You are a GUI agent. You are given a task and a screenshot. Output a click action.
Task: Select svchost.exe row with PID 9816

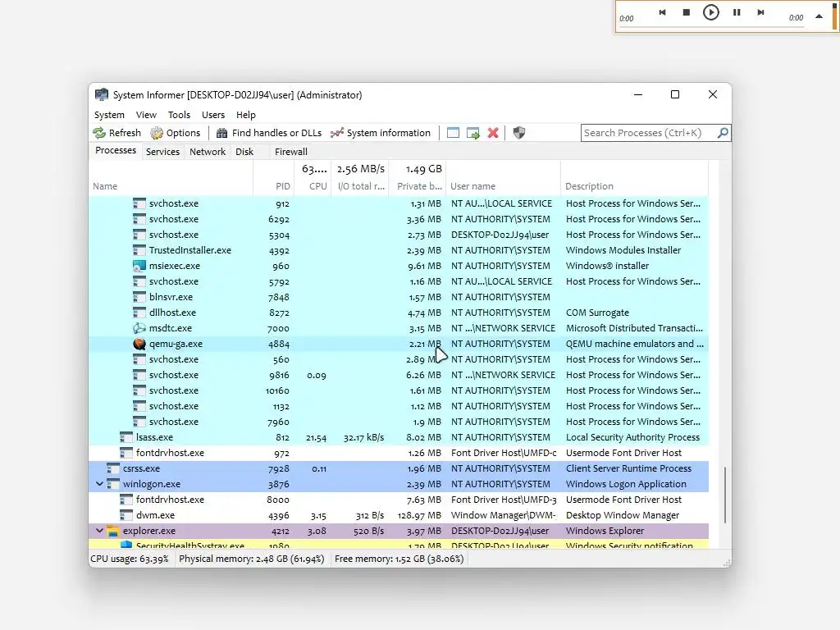coord(399,375)
